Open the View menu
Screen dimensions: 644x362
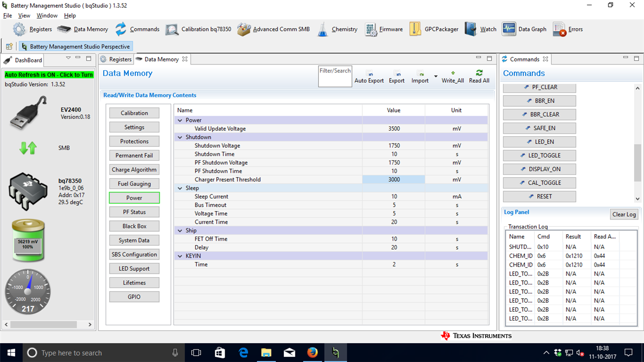pyautogui.click(x=24, y=16)
